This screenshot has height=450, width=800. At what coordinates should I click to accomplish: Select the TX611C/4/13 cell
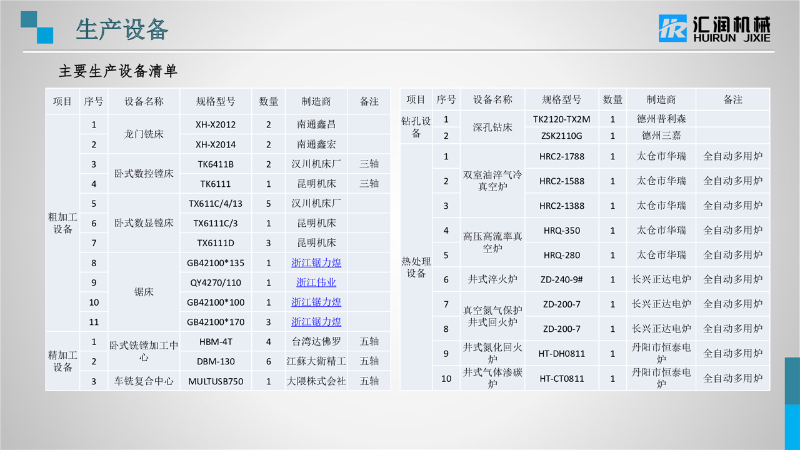pos(215,204)
